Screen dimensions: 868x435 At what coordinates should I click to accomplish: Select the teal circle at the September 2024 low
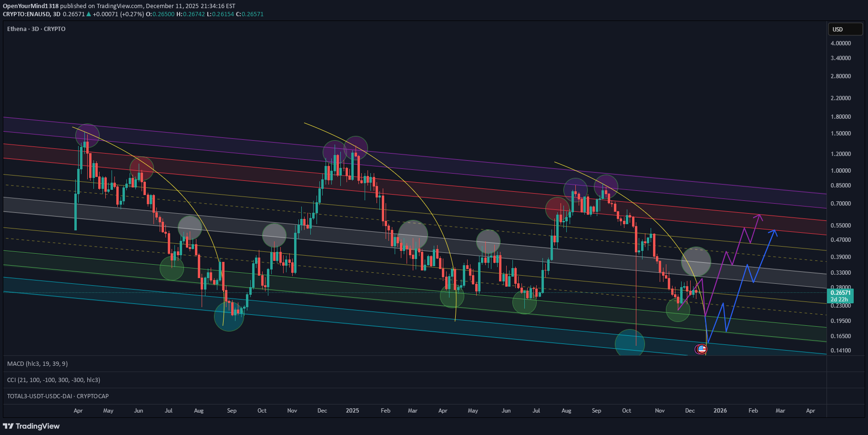229,316
